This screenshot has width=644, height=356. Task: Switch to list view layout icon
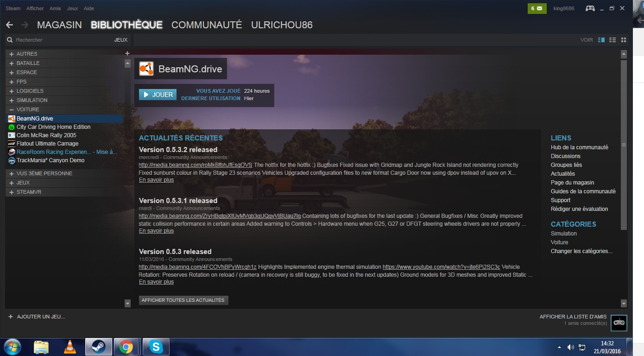pyautogui.click(x=612, y=40)
